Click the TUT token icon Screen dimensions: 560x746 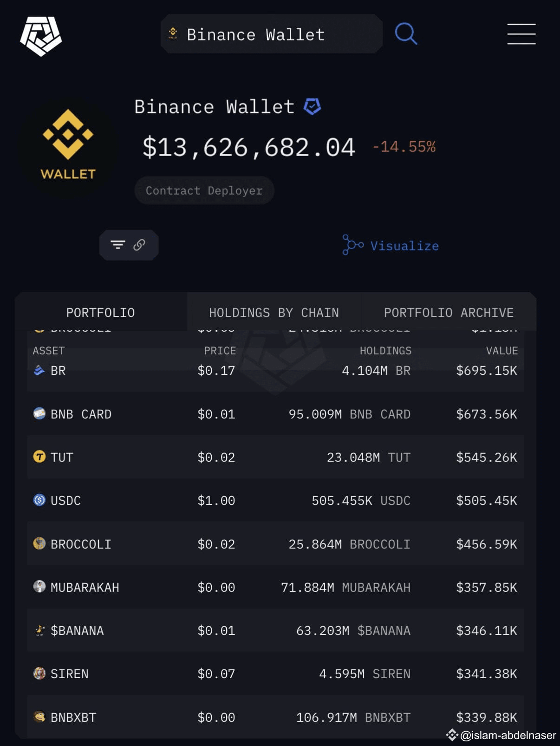tap(39, 457)
